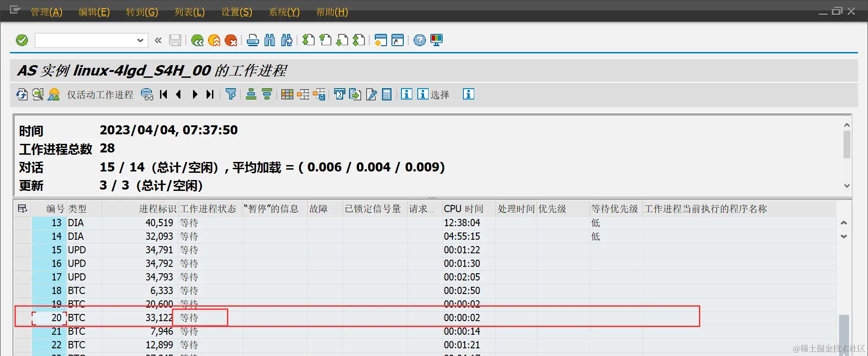Screen dimensions: 868x356
Task: Click the blue Help question-mark icon
Action: 420,40
